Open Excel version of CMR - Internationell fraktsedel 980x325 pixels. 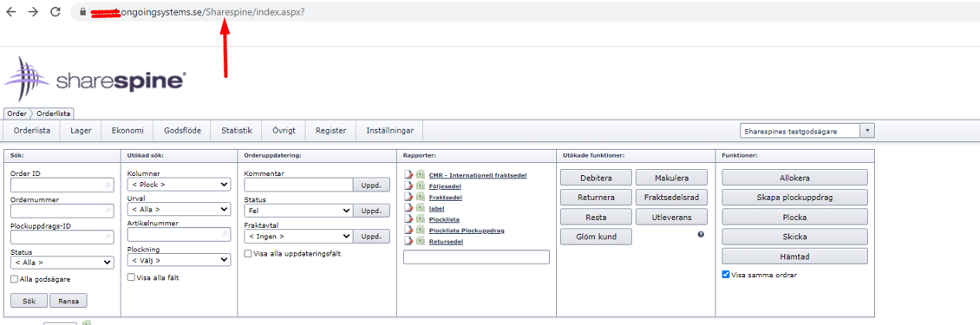click(x=421, y=175)
